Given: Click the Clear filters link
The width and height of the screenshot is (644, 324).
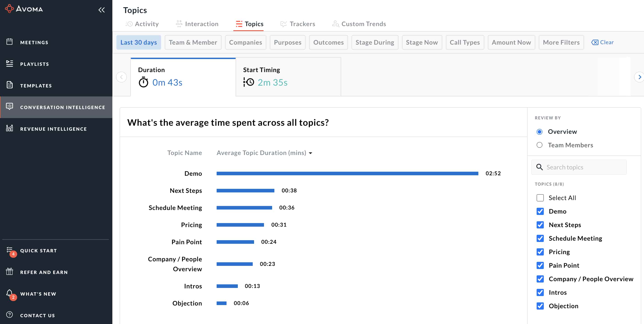Looking at the screenshot, I should pos(602,42).
